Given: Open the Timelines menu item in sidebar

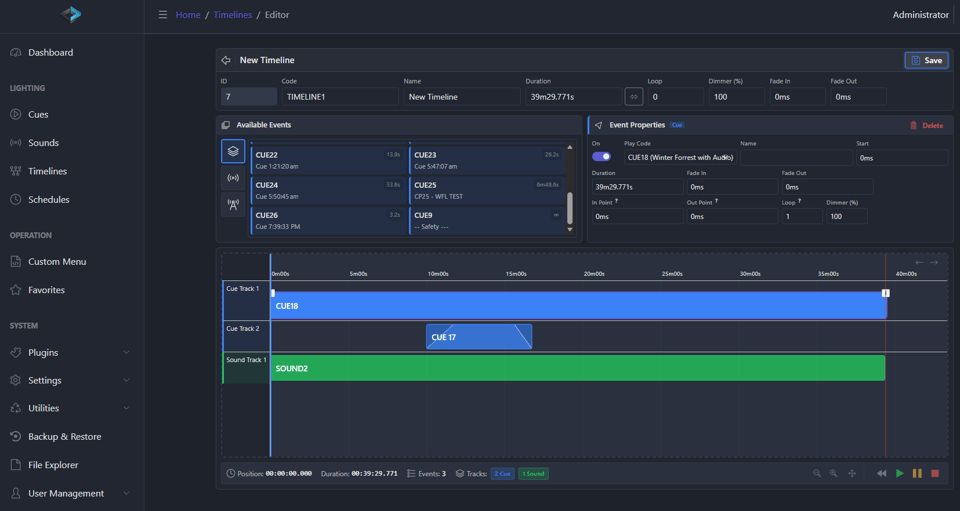Looking at the screenshot, I should tap(47, 171).
